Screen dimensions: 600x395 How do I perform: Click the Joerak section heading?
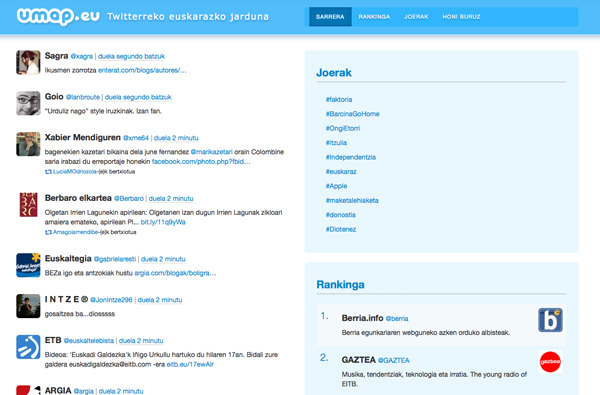tap(334, 73)
